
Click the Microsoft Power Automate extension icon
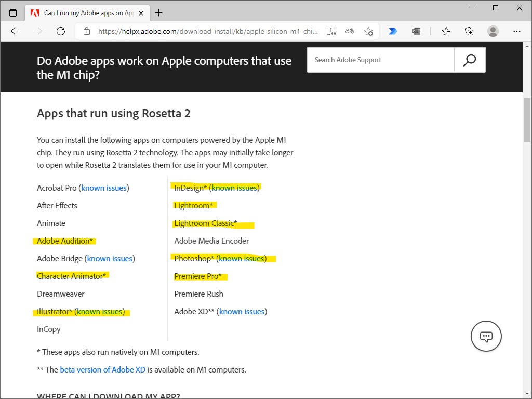(393, 31)
